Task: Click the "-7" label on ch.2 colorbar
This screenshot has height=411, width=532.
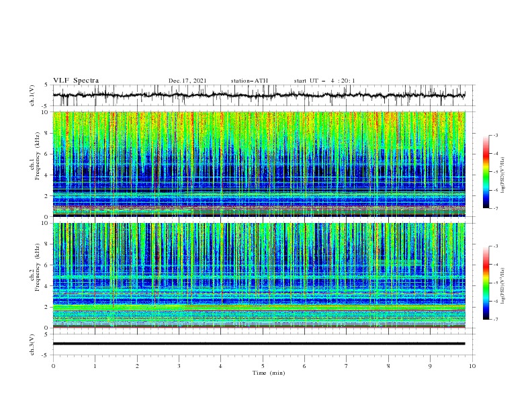Action: [496, 319]
